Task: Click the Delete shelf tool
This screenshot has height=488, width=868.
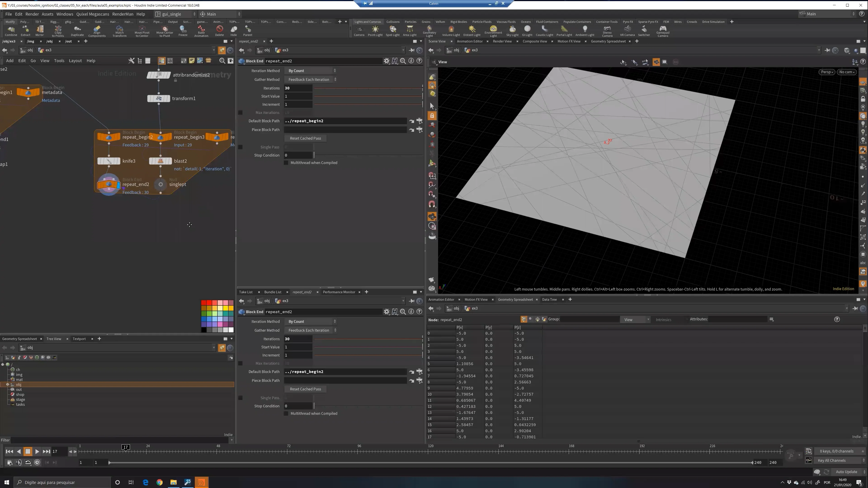Action: click(x=219, y=31)
